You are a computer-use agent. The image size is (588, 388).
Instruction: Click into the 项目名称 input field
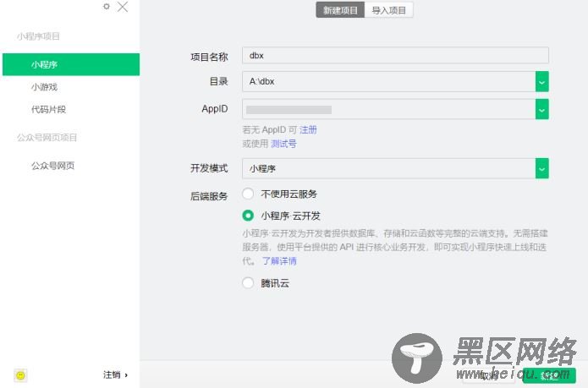pyautogui.click(x=395, y=56)
